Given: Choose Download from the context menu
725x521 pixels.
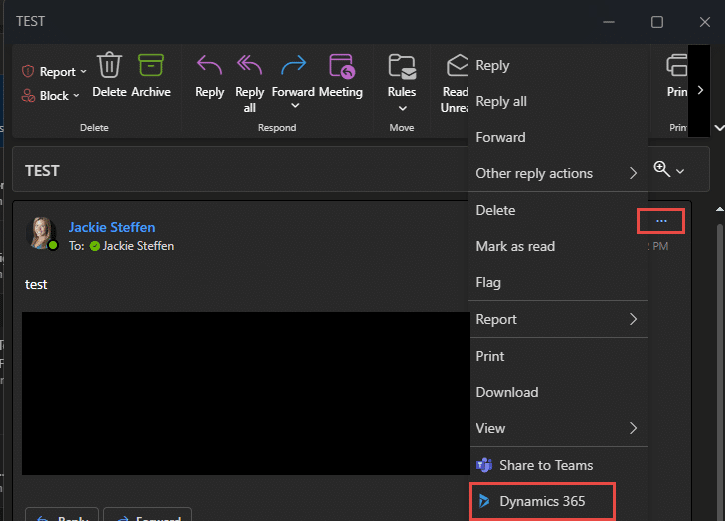Looking at the screenshot, I should coord(558,392).
